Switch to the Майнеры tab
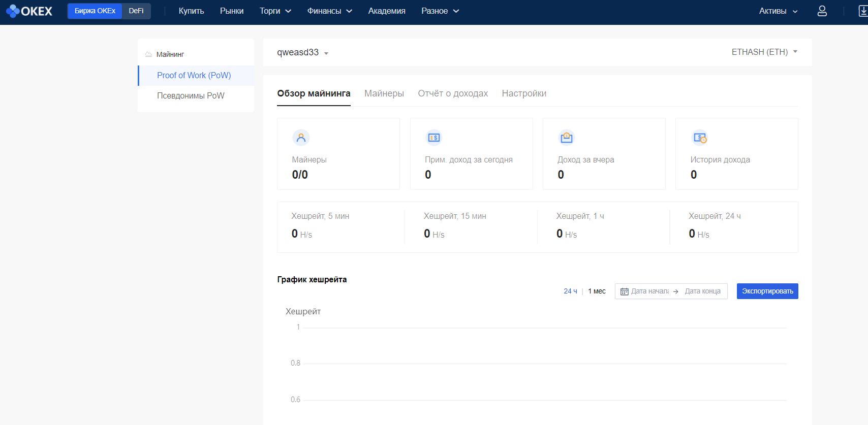The height and width of the screenshot is (425, 868). point(384,93)
